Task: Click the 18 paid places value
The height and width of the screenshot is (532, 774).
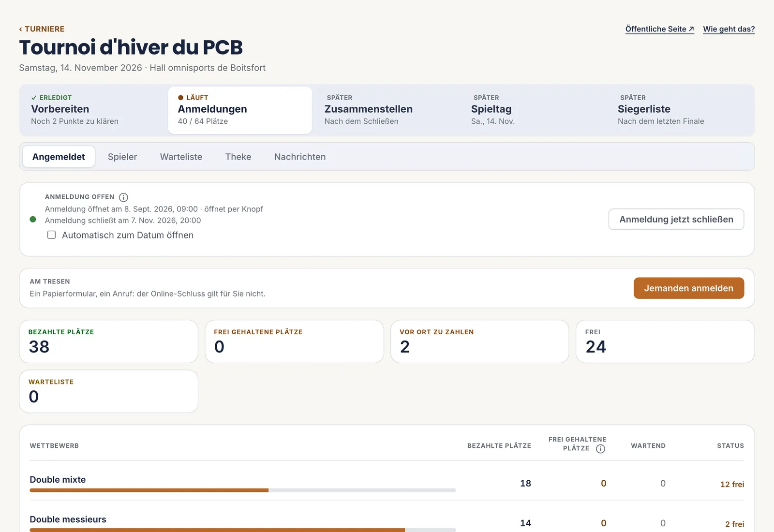Action: point(525,483)
